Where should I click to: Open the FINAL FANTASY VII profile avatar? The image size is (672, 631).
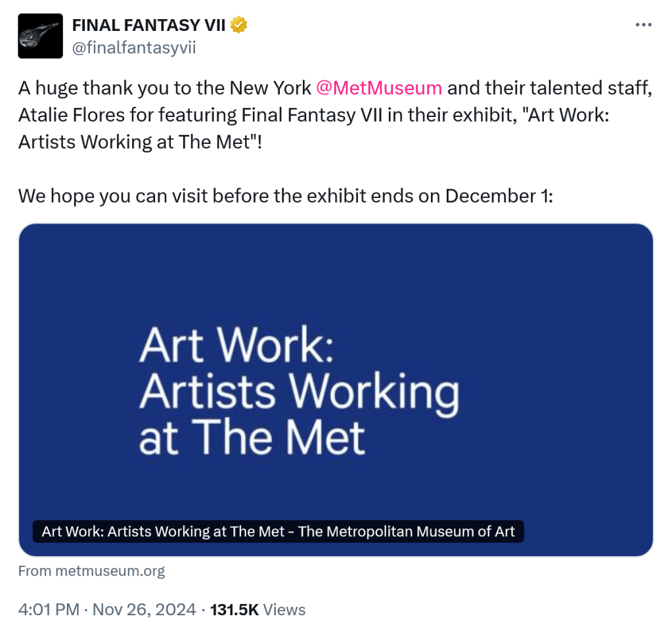[x=40, y=36]
